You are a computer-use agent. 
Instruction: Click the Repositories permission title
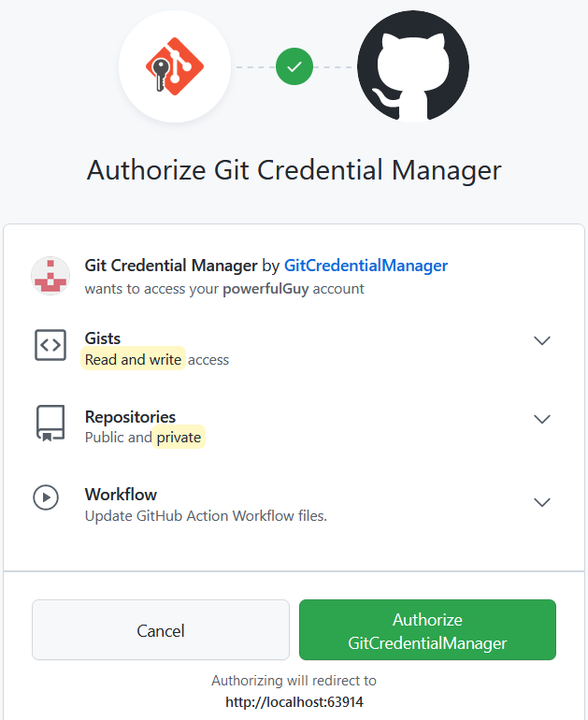(x=130, y=417)
